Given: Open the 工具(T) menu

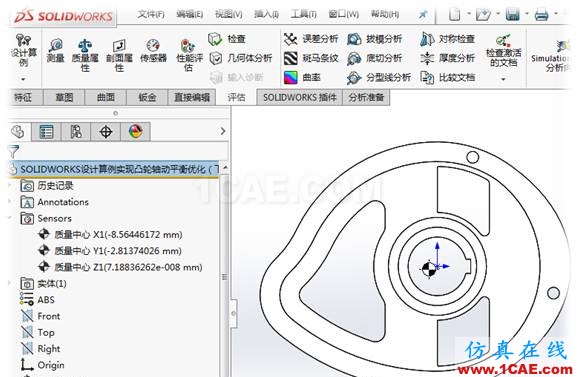Looking at the screenshot, I should (x=304, y=14).
